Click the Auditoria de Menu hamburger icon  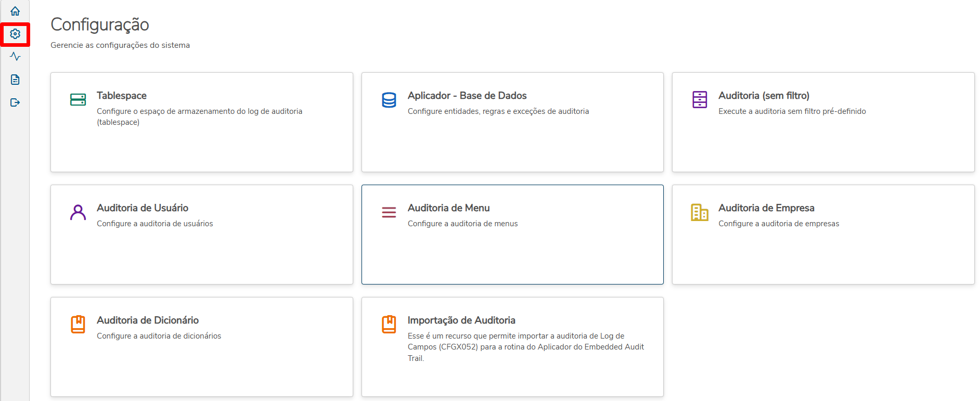(x=389, y=212)
